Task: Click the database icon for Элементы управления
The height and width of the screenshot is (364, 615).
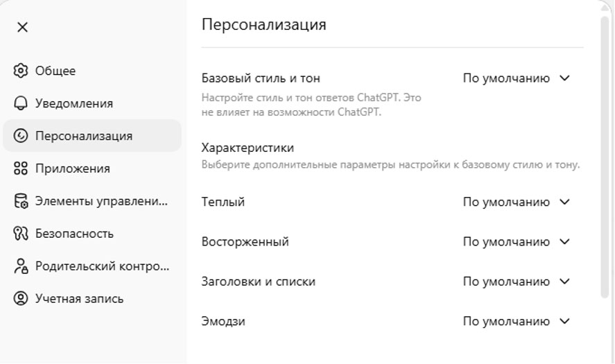Action: point(21,201)
